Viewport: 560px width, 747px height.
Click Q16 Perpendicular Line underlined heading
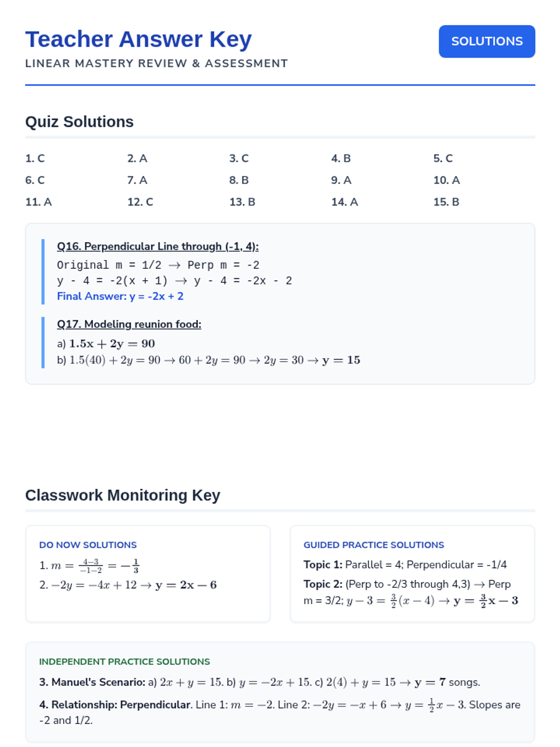158,247
